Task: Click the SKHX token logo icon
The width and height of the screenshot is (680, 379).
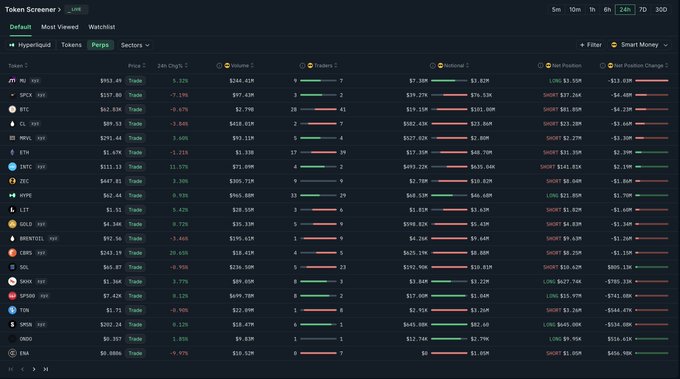Action: point(12,281)
